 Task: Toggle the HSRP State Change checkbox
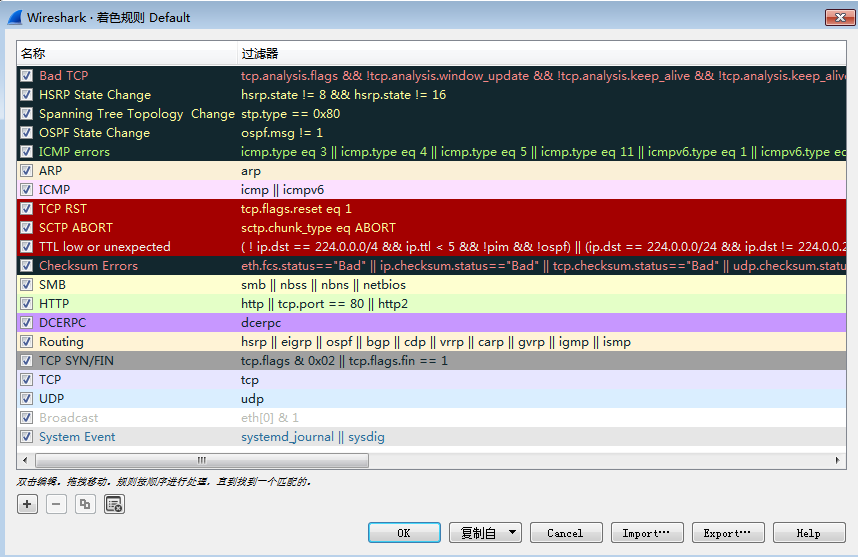point(26,95)
